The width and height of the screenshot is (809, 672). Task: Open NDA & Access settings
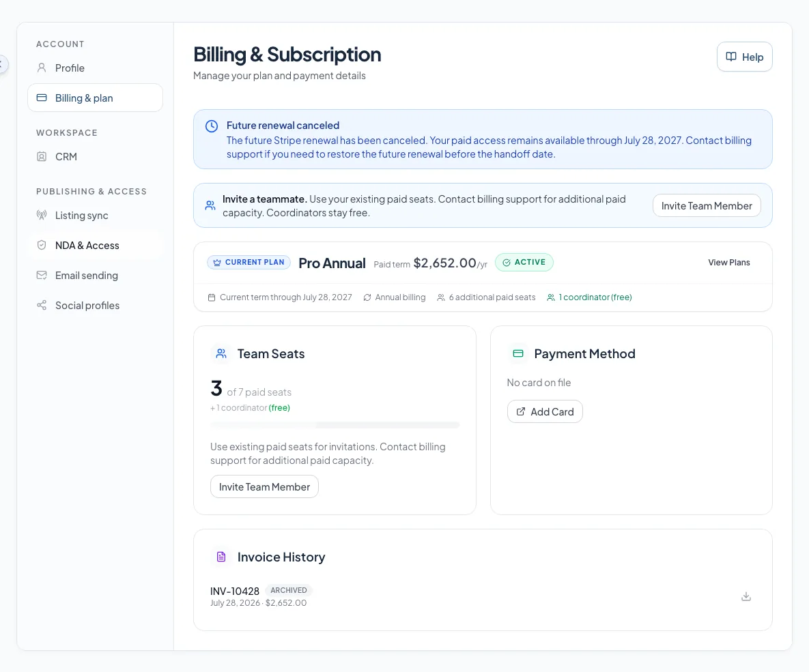click(x=95, y=246)
